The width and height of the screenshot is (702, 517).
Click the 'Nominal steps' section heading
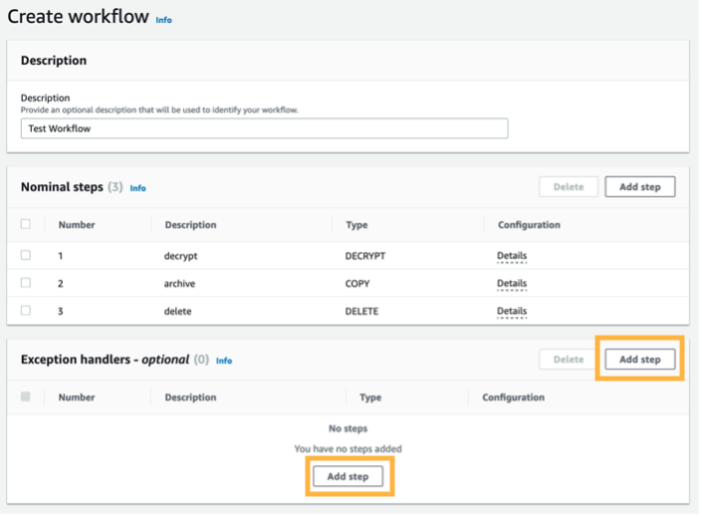(62, 187)
